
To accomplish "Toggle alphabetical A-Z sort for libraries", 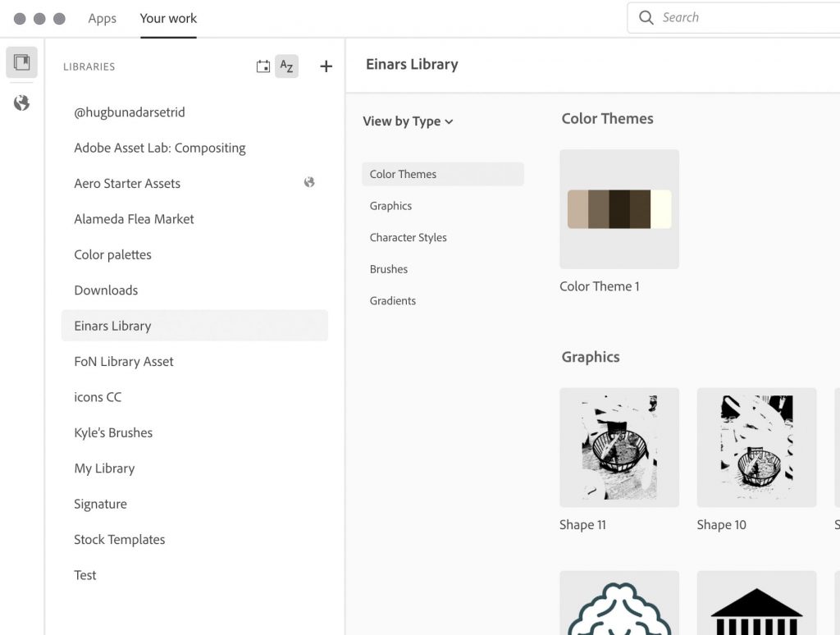I will point(286,66).
